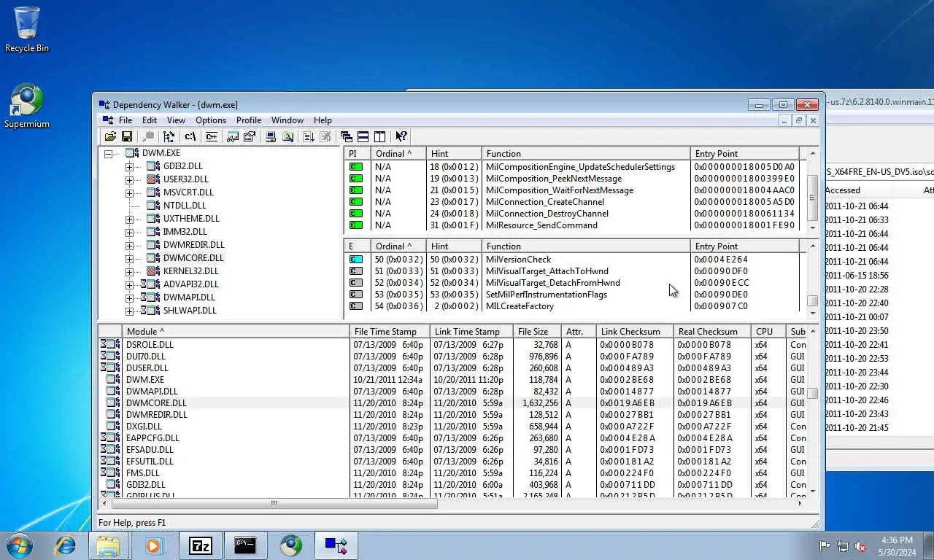Click the Action Center flag tray icon

click(x=825, y=546)
